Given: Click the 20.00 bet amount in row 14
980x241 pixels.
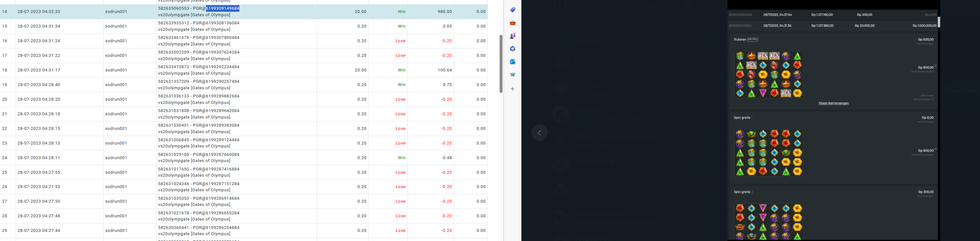Looking at the screenshot, I should pyautogui.click(x=361, y=12).
